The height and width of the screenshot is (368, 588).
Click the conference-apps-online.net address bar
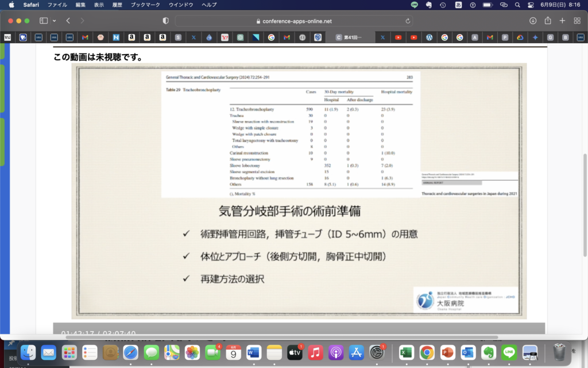click(293, 21)
